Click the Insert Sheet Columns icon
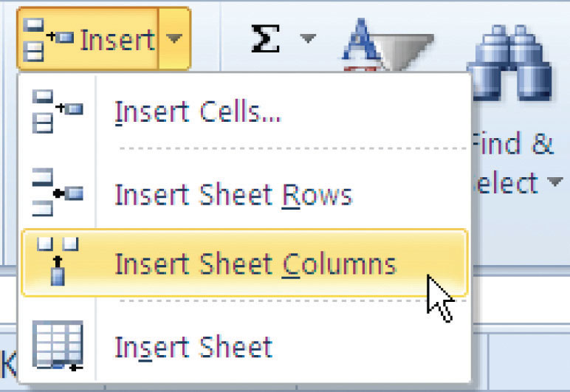Screen dimensions: 570x392 coord(58,261)
